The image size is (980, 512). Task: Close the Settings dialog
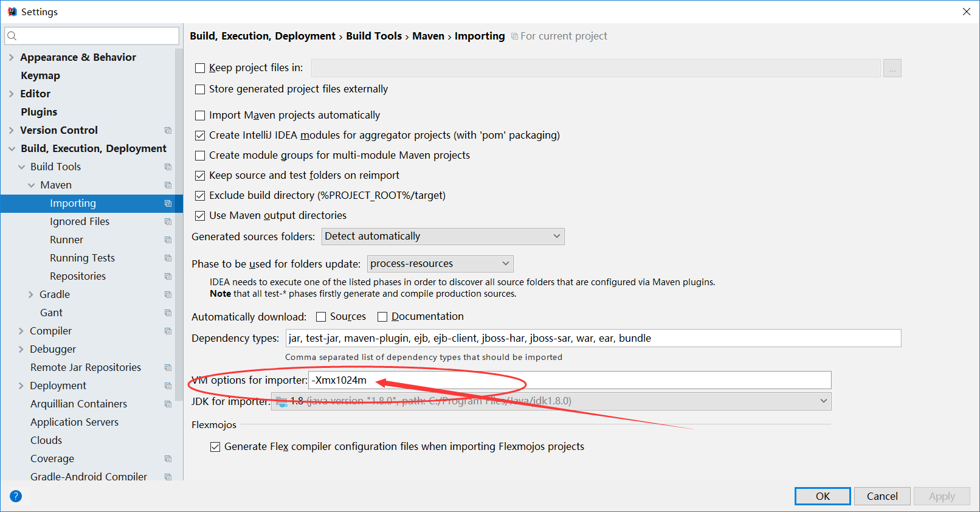click(x=966, y=12)
